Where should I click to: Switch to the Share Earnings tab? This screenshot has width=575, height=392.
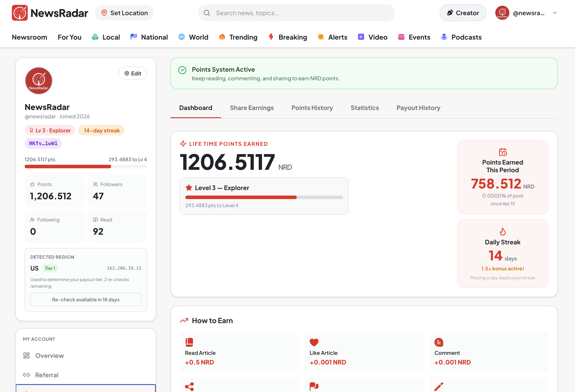click(252, 108)
